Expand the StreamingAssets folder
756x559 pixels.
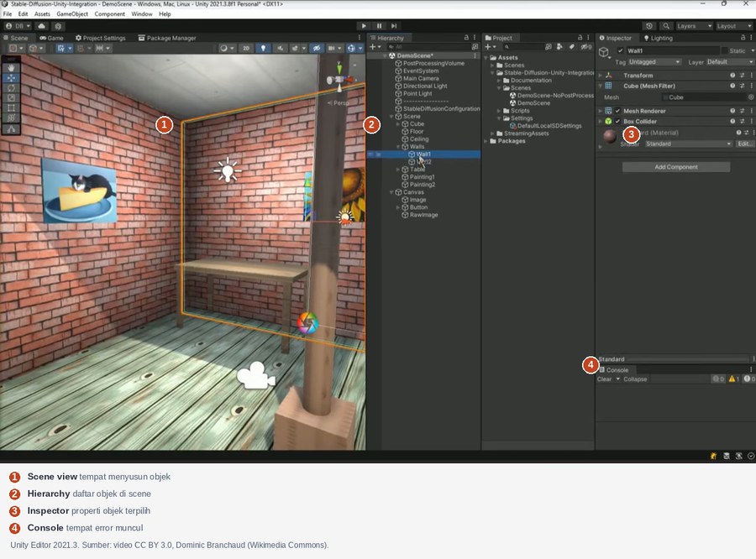click(x=493, y=133)
